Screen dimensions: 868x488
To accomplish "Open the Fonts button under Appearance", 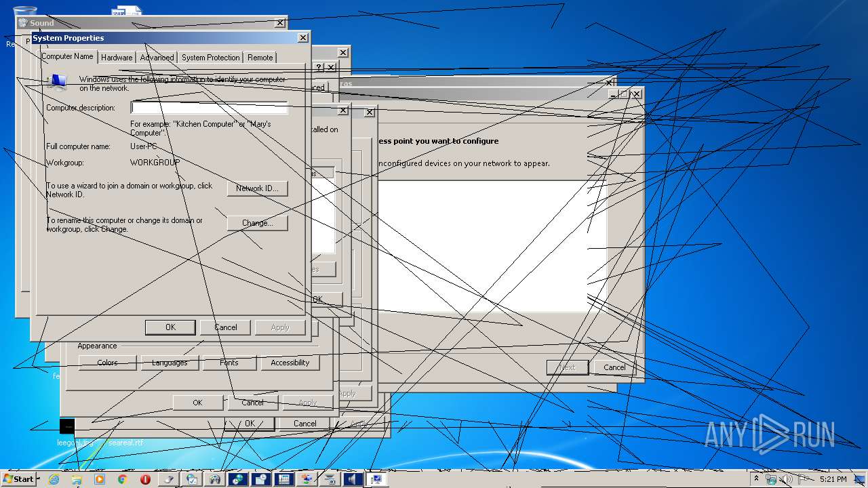I will click(x=229, y=363).
